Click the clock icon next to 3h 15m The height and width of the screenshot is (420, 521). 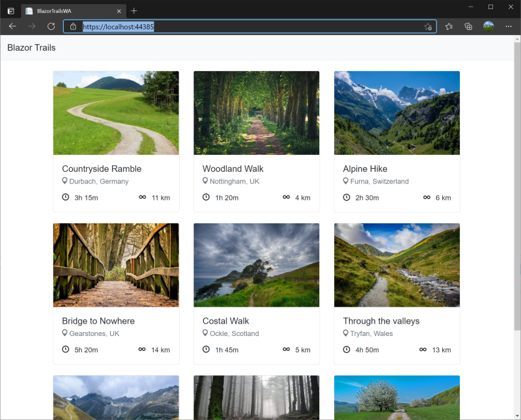(66, 197)
